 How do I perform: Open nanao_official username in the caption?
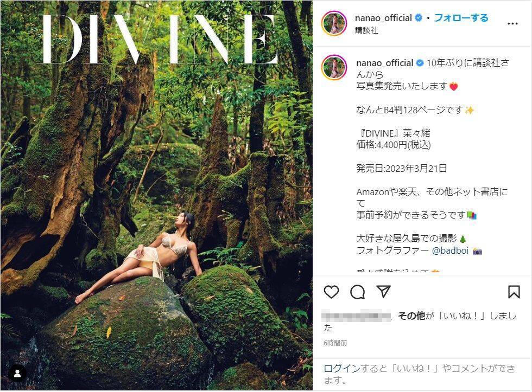(x=384, y=63)
